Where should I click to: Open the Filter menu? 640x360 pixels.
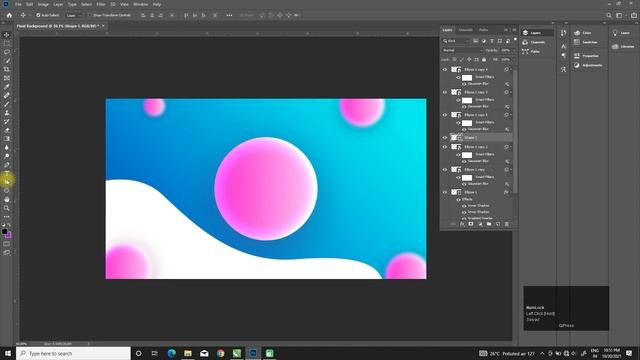tap(101, 4)
